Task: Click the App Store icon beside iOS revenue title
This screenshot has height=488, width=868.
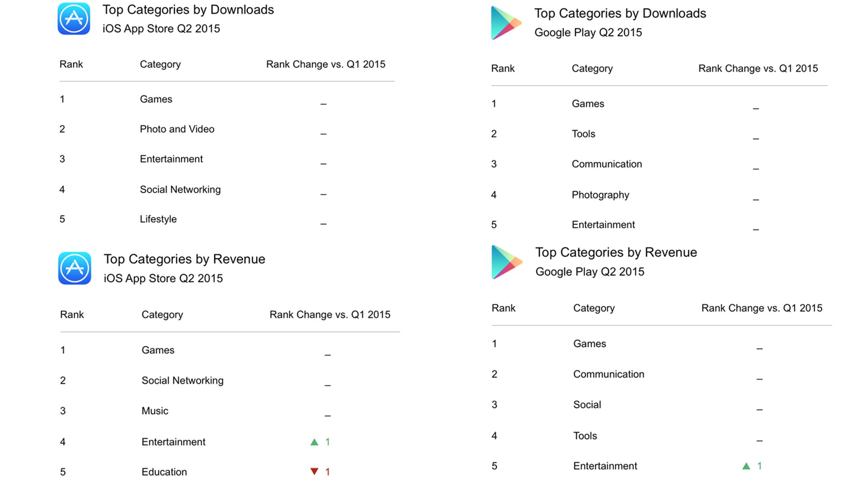Action: tap(75, 268)
